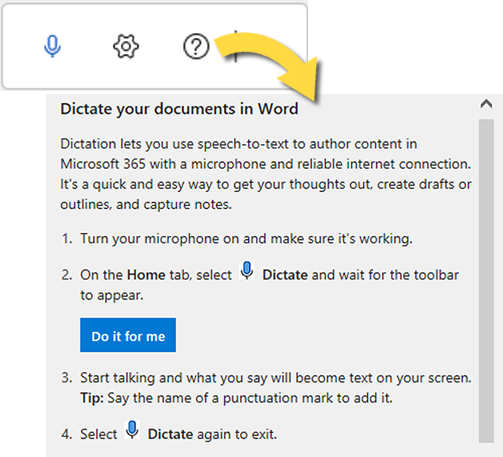The height and width of the screenshot is (457, 503).
Task: Open the dictation help question mark
Action: point(196,46)
